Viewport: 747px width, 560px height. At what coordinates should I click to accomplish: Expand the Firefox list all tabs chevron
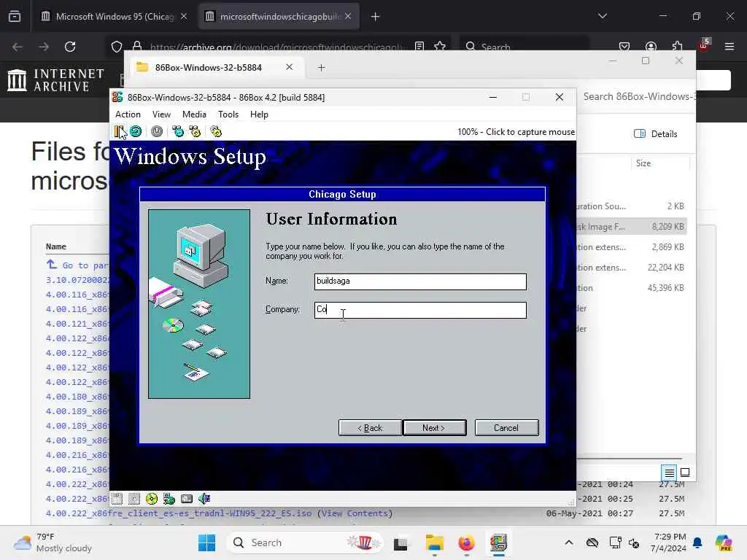[603, 16]
